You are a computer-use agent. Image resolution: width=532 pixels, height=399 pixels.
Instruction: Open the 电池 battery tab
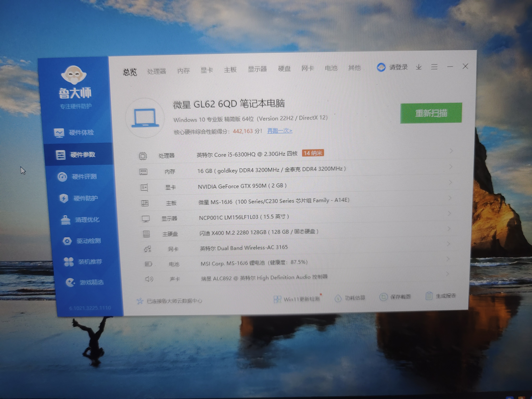(331, 68)
